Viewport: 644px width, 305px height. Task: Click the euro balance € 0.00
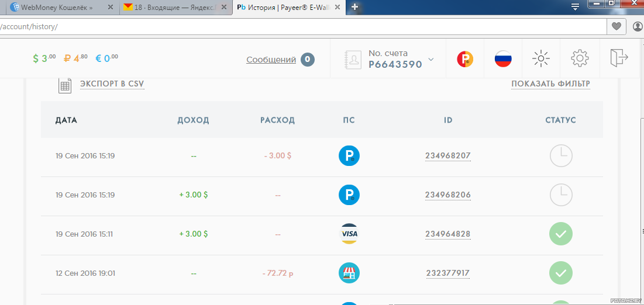click(107, 58)
